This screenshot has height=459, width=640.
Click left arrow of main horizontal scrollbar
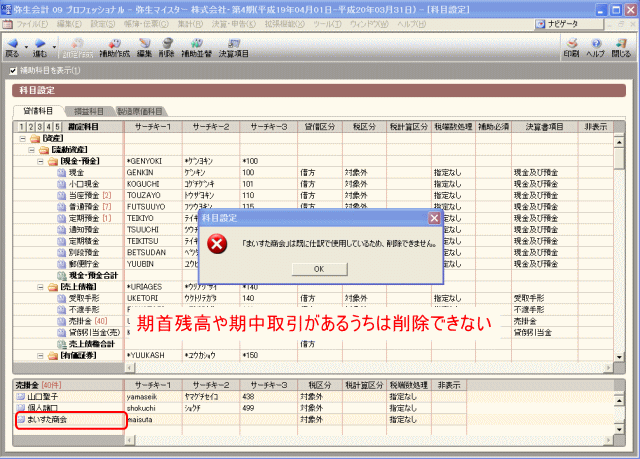pos(130,368)
